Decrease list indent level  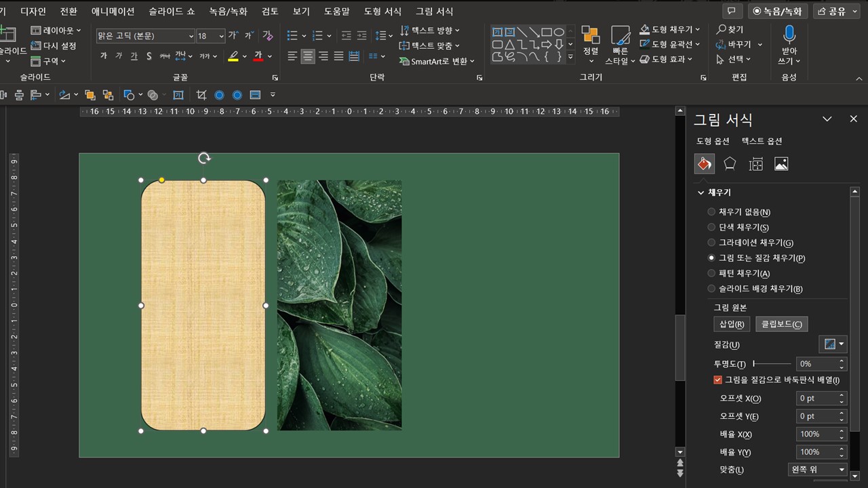coord(347,35)
